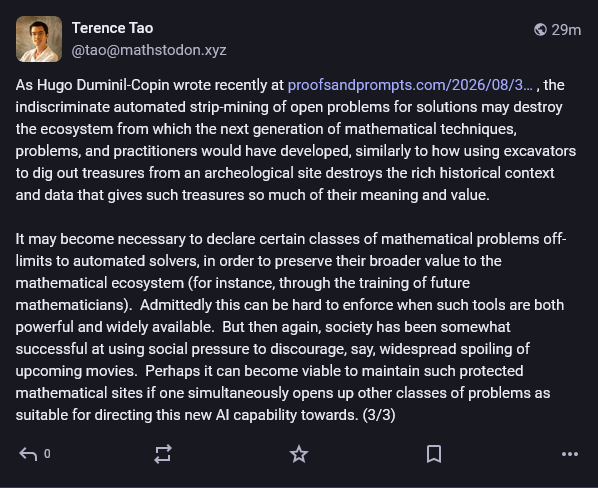Open Terence Tao's profile avatar
The height and width of the screenshot is (488, 598).
click(39, 39)
